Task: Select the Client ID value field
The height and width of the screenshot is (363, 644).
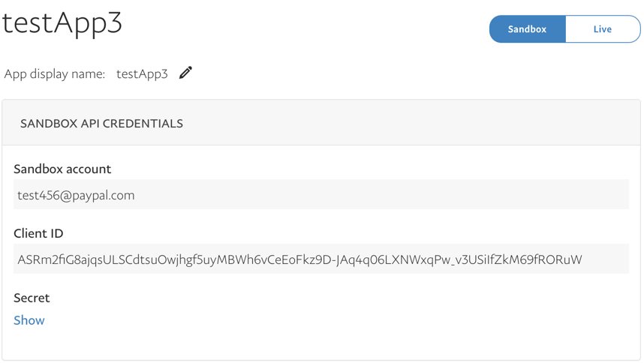Action: [x=321, y=259]
